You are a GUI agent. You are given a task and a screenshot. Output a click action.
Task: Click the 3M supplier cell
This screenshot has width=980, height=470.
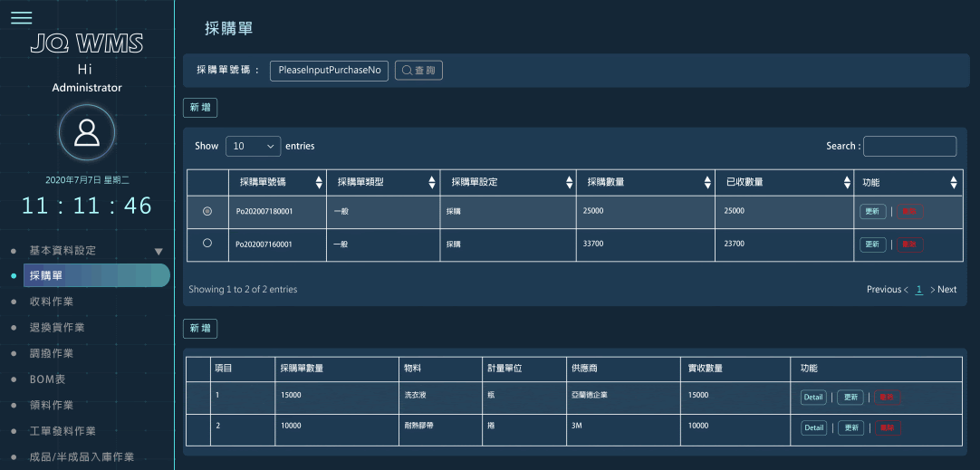pos(623,429)
